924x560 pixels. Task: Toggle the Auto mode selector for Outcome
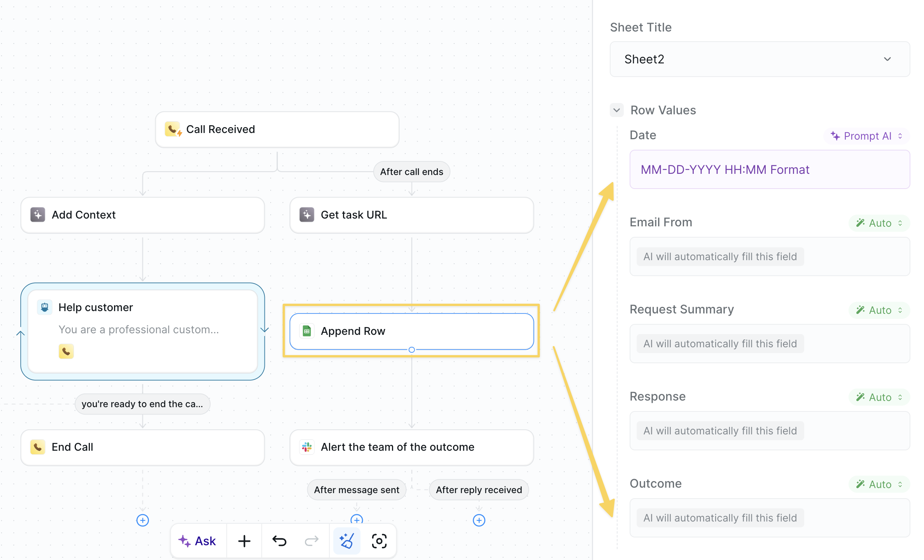coord(879,484)
